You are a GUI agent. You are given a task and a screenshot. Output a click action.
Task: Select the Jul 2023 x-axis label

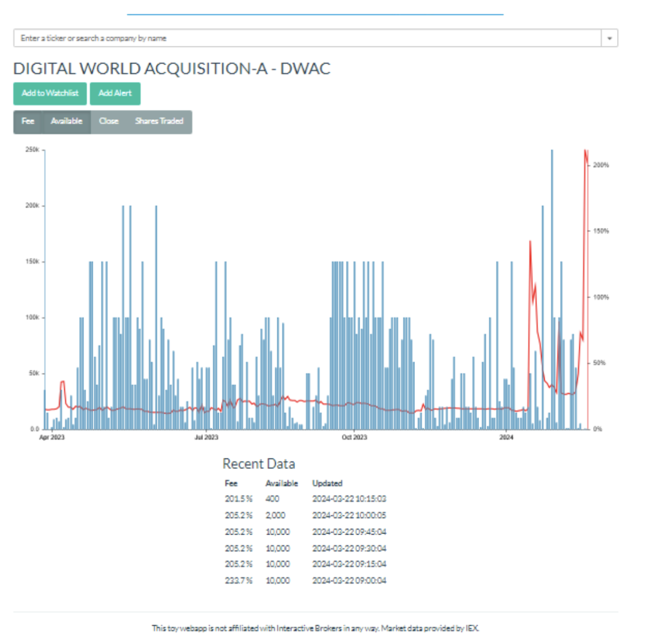(206, 437)
